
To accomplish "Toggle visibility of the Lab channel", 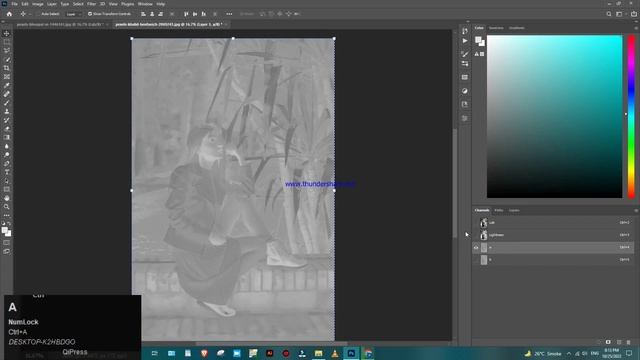I will click(476, 223).
